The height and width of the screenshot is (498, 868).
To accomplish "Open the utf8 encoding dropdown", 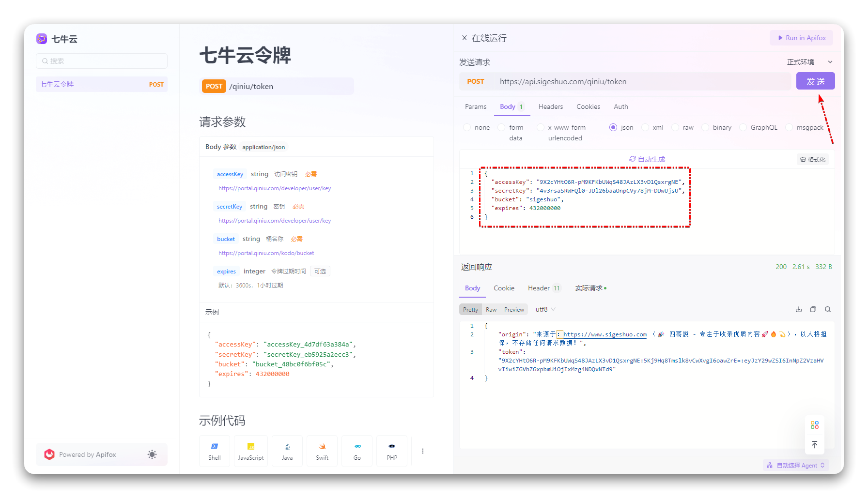I will click(545, 309).
